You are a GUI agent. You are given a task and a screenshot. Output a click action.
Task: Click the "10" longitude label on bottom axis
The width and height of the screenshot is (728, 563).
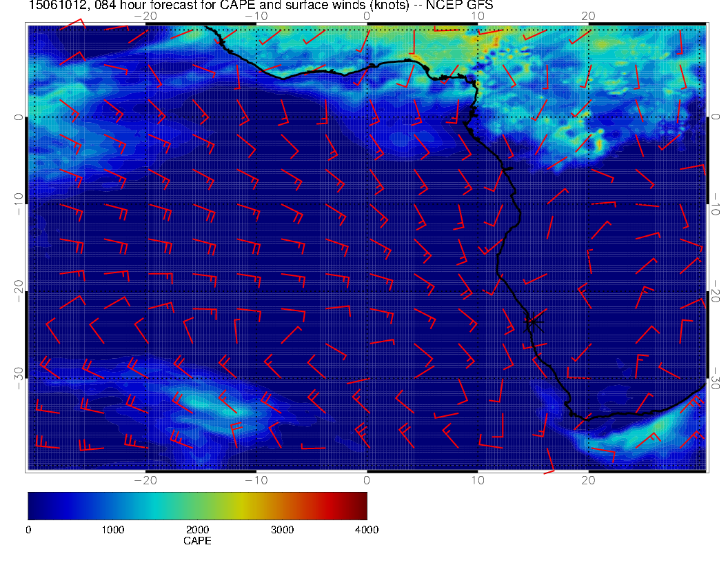point(477,479)
